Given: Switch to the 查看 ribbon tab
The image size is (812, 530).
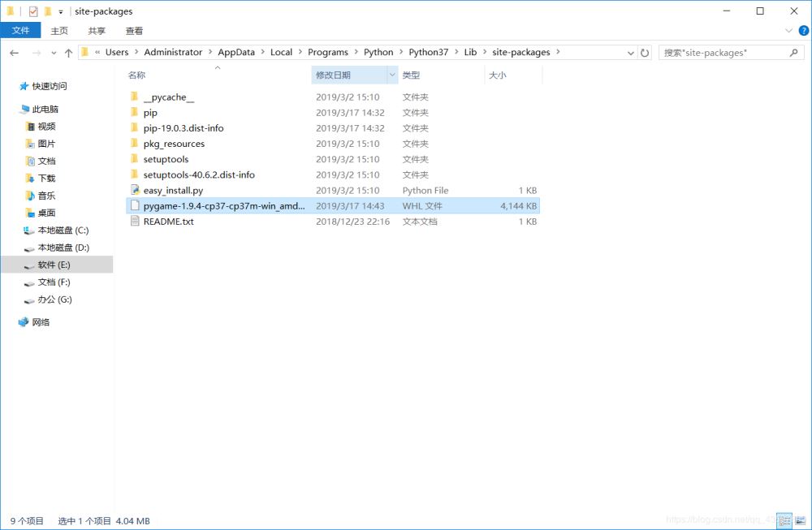Looking at the screenshot, I should 134,31.
